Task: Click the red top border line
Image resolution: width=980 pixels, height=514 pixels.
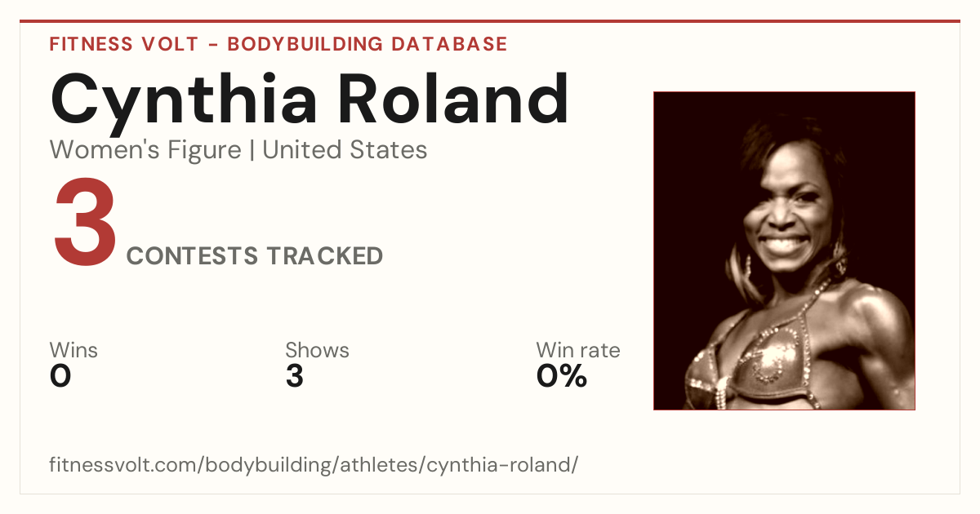Action: pyautogui.click(x=490, y=21)
